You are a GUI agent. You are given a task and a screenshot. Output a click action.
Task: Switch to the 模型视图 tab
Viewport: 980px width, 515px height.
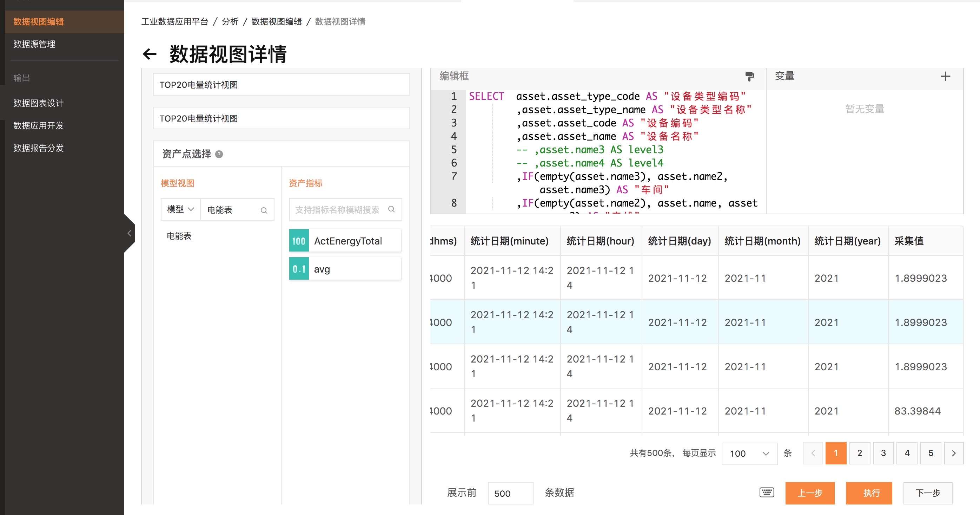click(x=177, y=183)
